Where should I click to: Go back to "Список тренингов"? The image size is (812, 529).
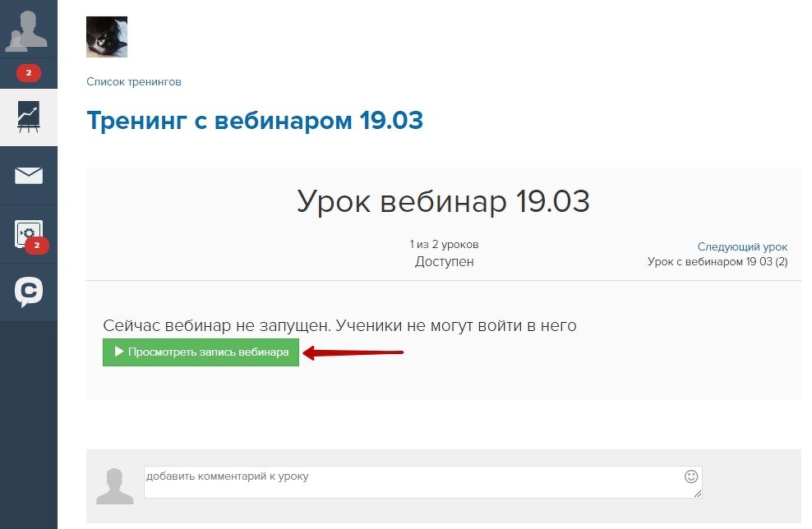(134, 82)
